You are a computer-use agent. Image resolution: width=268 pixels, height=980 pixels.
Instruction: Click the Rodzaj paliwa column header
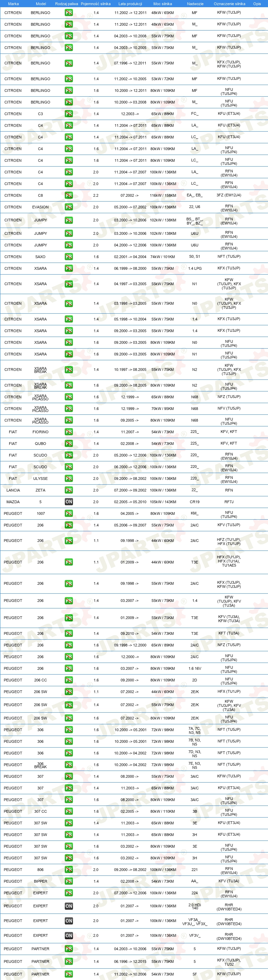click(66, 4)
